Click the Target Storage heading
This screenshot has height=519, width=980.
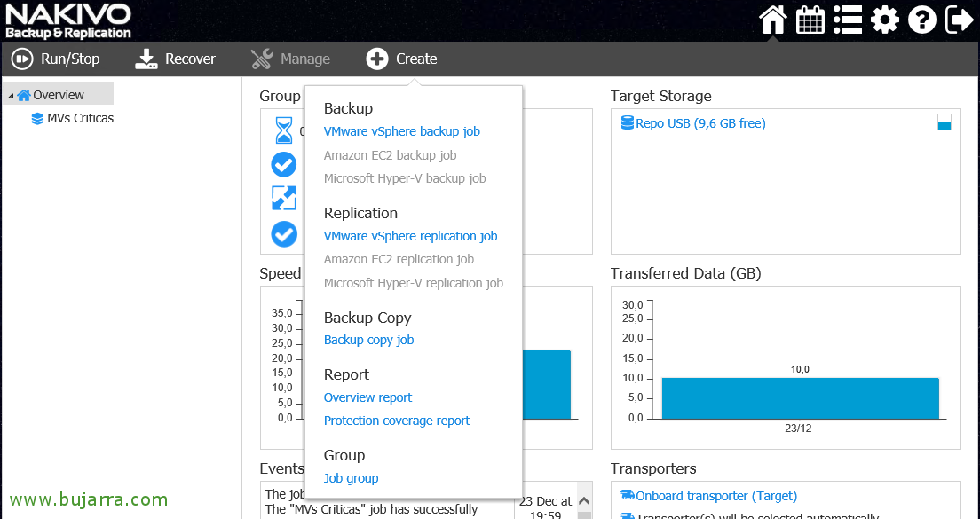[660, 96]
